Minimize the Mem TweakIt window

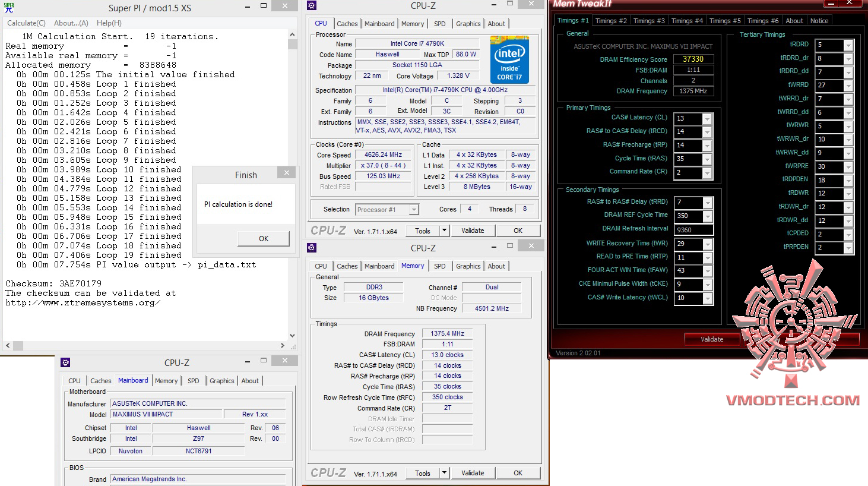coord(832,3)
